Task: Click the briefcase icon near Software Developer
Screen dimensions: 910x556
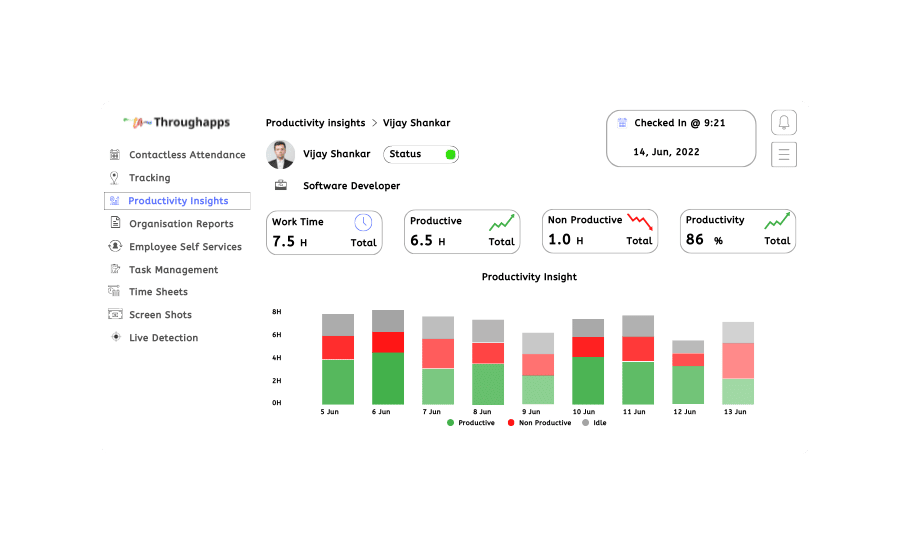Action: [x=281, y=185]
